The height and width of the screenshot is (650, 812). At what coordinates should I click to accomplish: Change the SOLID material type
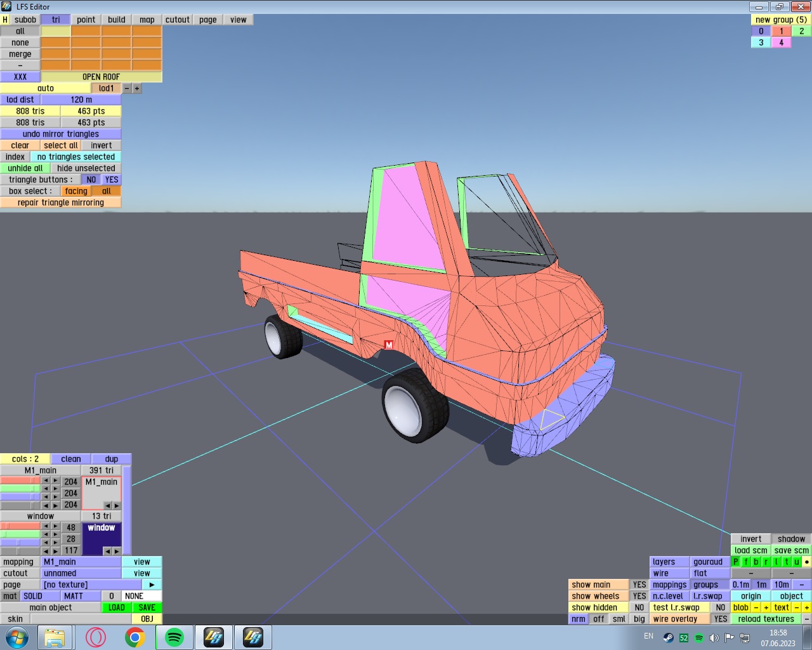click(x=41, y=596)
